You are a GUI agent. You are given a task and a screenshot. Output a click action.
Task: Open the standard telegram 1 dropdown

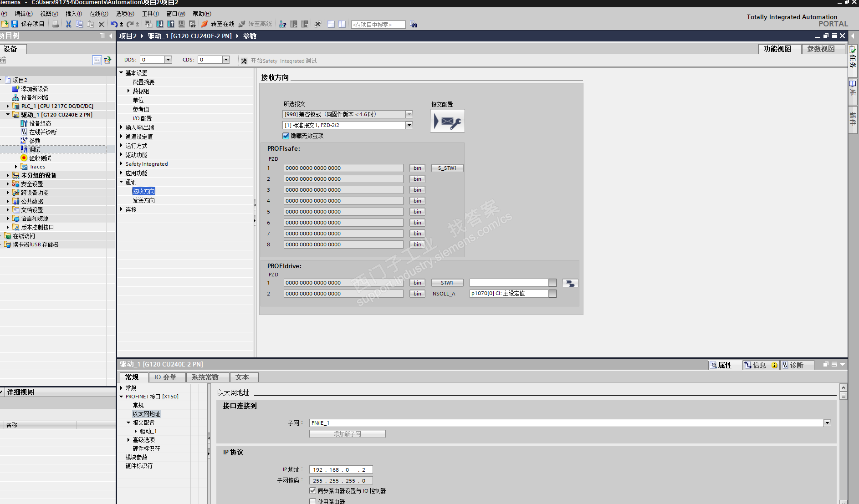point(409,125)
